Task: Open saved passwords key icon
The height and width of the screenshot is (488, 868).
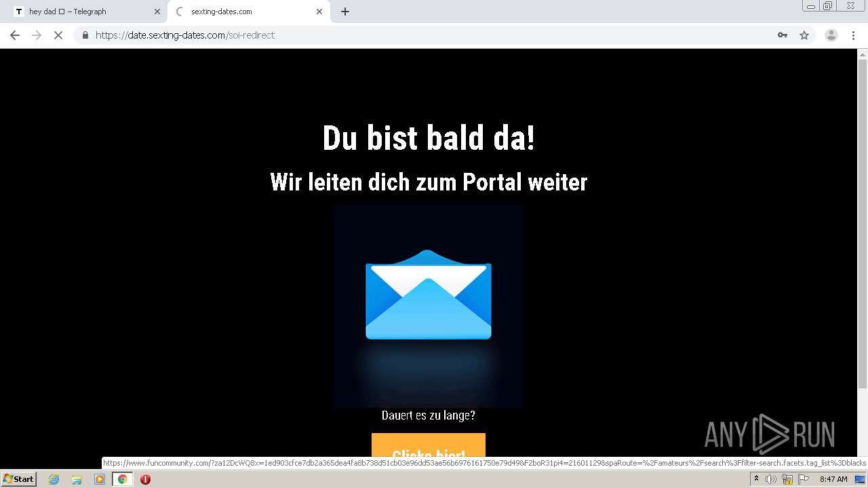Action: click(783, 35)
